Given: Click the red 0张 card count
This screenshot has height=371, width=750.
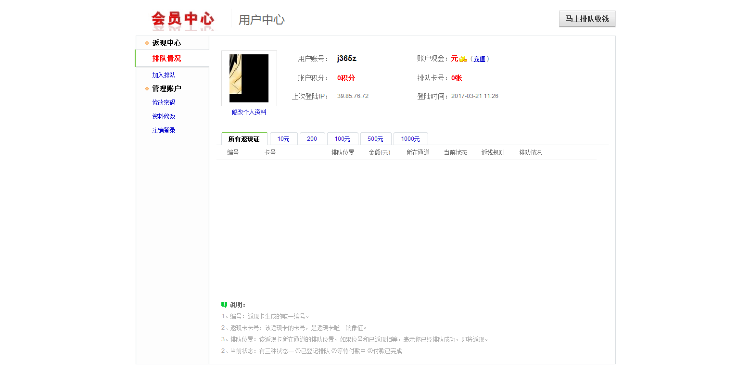Looking at the screenshot, I should (x=456, y=77).
